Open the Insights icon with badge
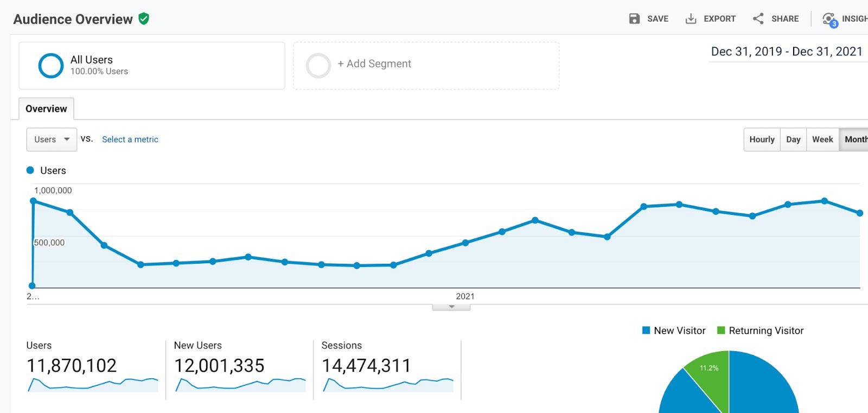Image resolution: width=868 pixels, height=413 pixels. click(830, 20)
